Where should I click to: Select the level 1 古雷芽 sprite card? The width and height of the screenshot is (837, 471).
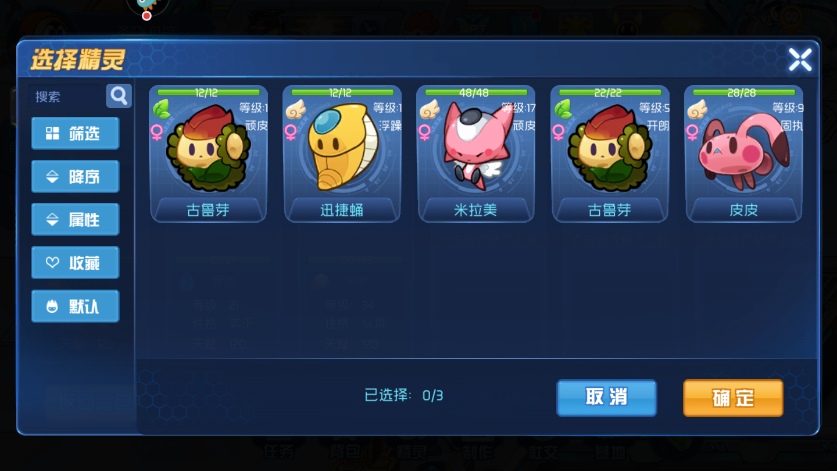click(x=208, y=154)
